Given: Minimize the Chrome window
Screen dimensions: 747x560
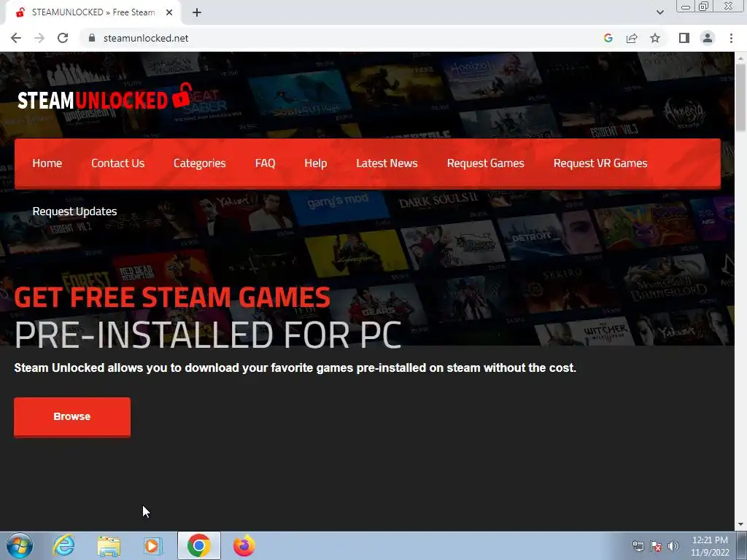Looking at the screenshot, I should pyautogui.click(x=686, y=7).
